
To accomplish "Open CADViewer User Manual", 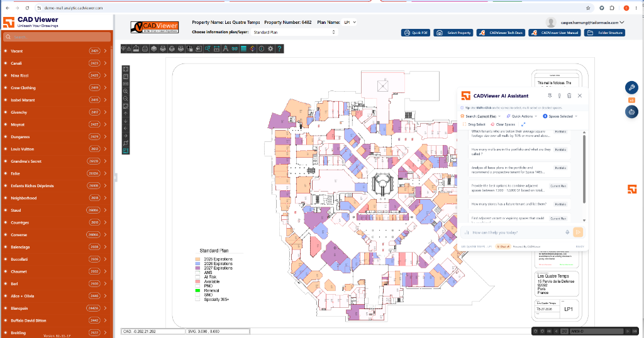I will click(x=555, y=33).
